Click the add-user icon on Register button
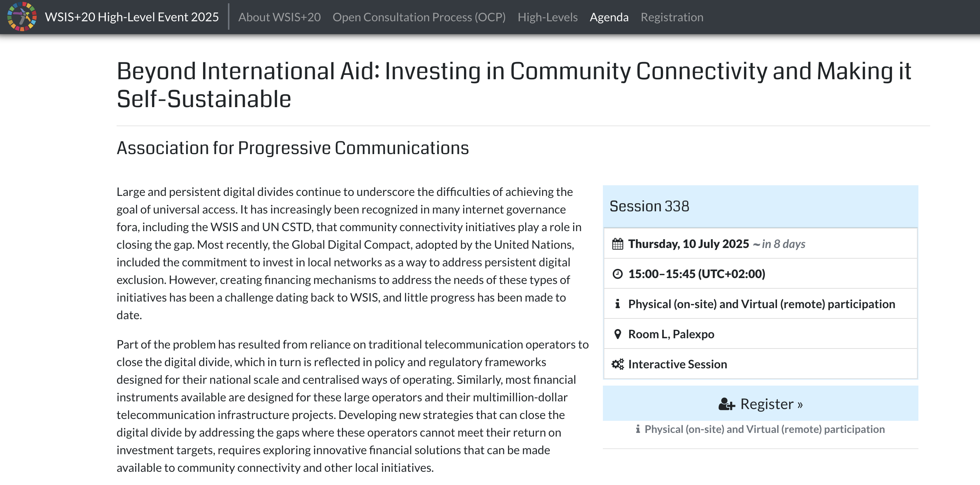The height and width of the screenshot is (485, 980). click(727, 404)
